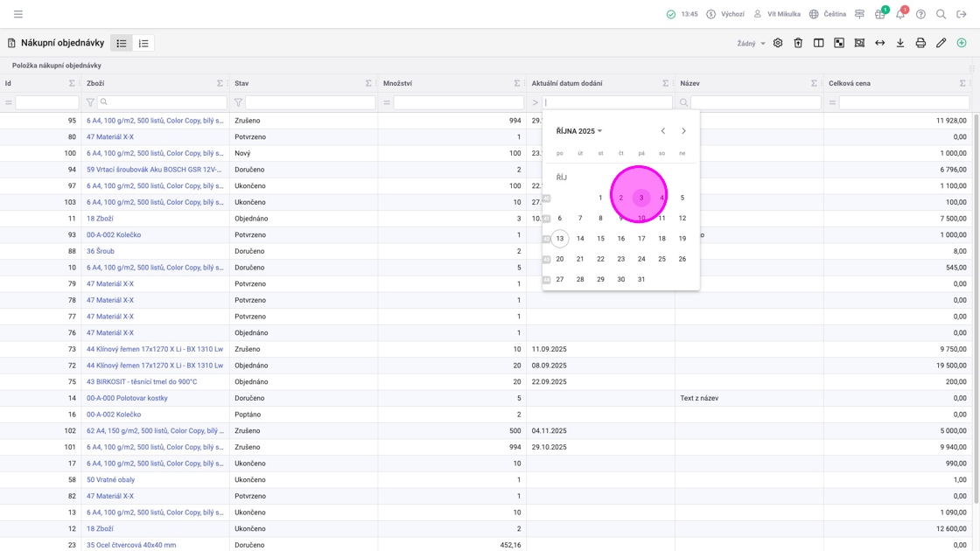
Task: Click the logout icon
Action: (962, 14)
